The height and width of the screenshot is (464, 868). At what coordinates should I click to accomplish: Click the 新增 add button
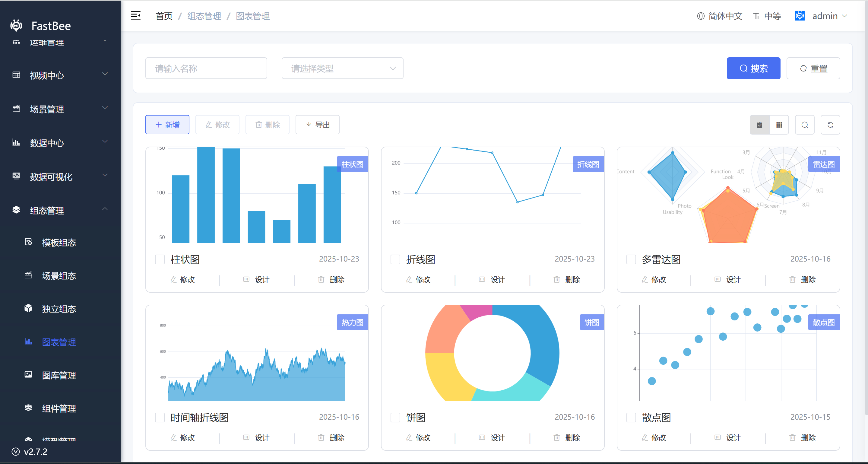click(x=167, y=125)
